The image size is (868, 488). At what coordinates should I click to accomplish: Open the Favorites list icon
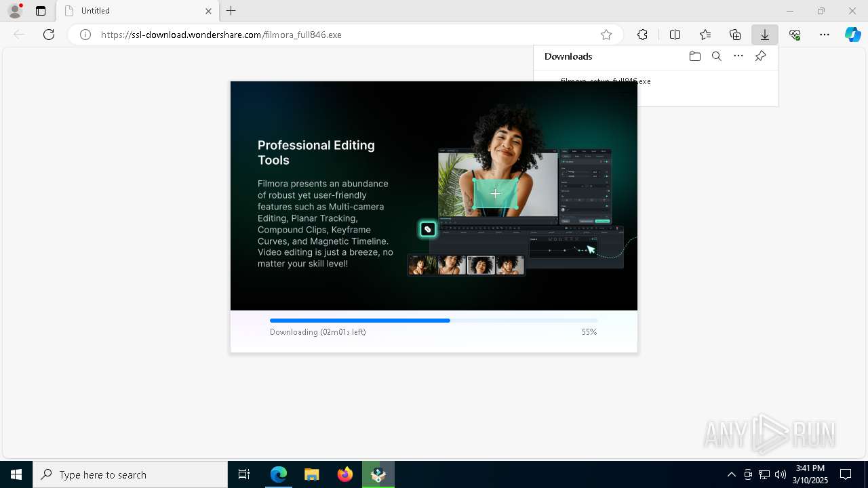pyautogui.click(x=705, y=35)
